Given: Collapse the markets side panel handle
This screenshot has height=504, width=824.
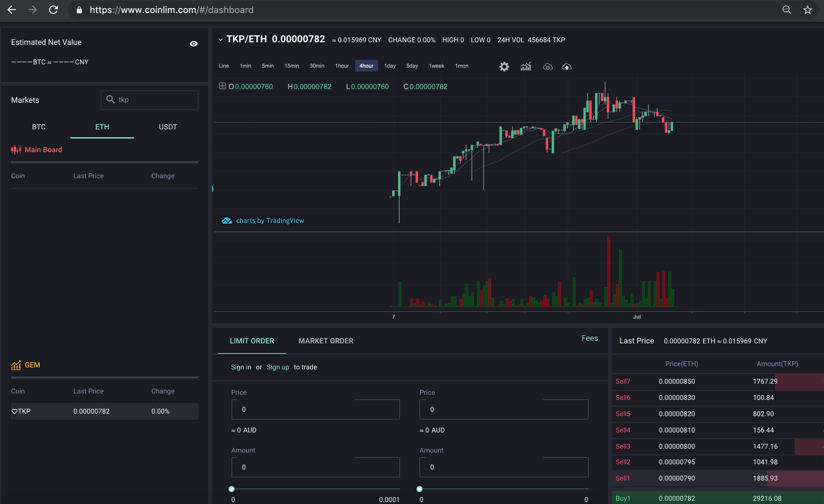Looking at the screenshot, I should click(213, 189).
